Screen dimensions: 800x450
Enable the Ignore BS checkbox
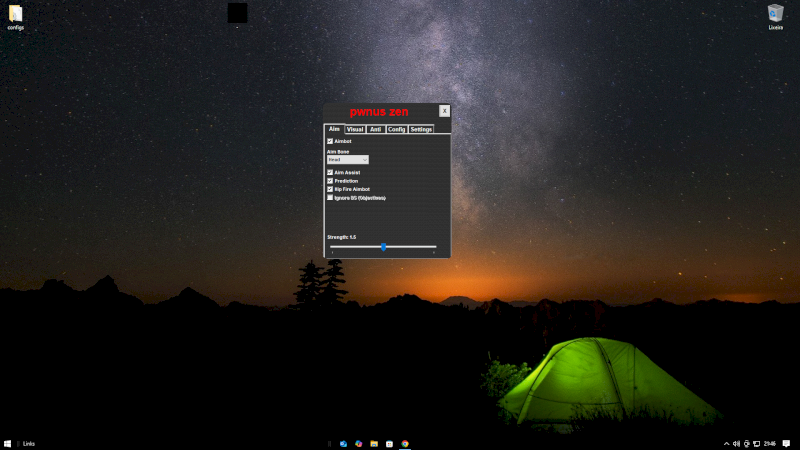330,198
